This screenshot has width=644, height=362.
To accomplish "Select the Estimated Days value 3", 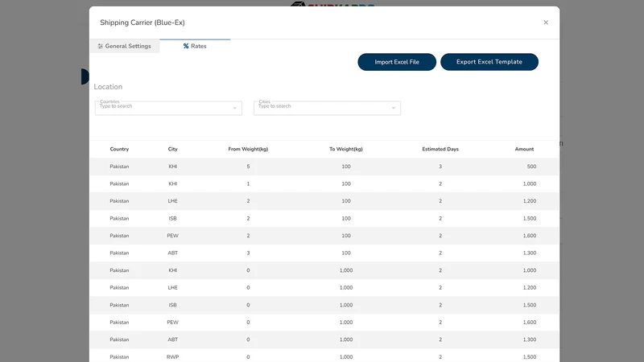I will 440,167.
